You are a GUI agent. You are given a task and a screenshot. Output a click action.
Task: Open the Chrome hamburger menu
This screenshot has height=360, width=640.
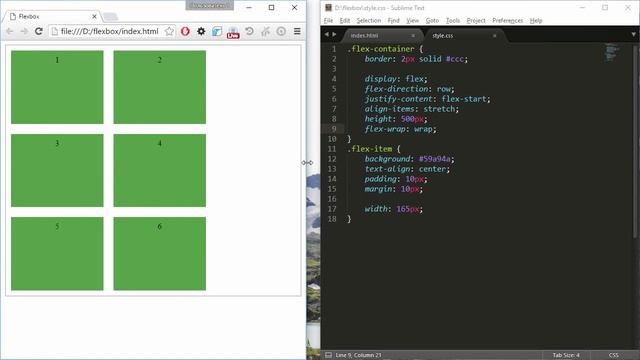[x=297, y=31]
